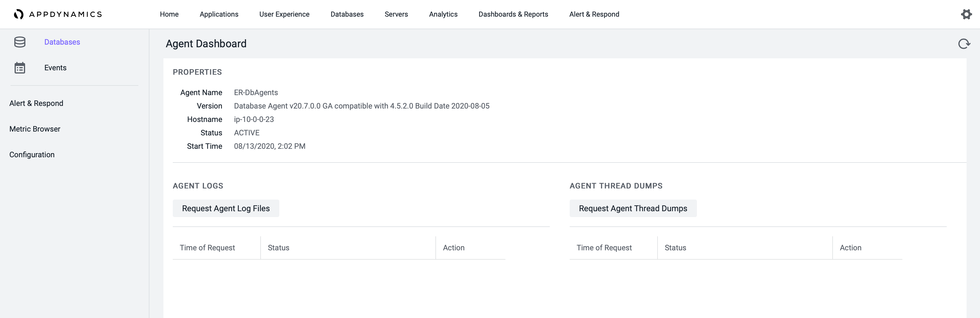Screen dimensions: 980x318
Task: Click the AppDynamics logo
Action: [x=58, y=15]
